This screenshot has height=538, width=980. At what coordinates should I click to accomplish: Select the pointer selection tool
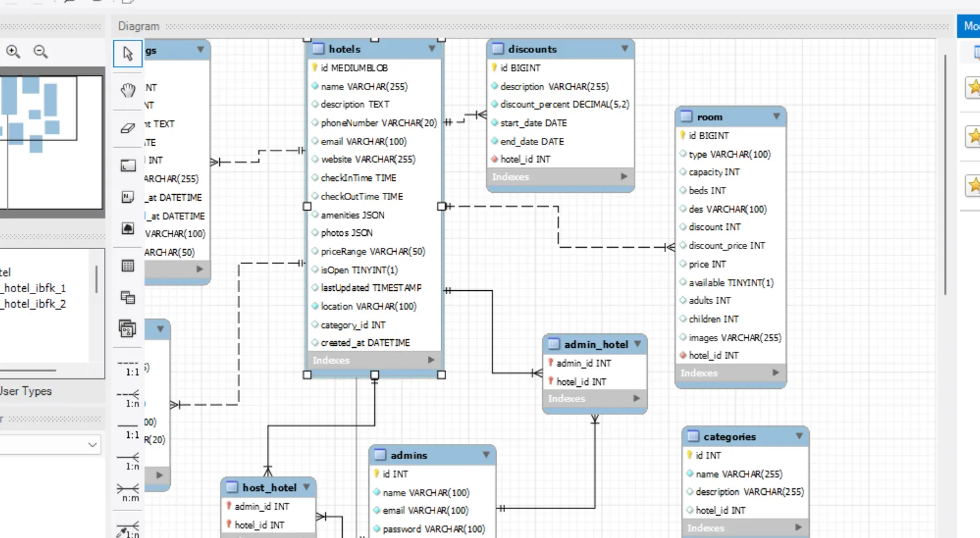tap(128, 54)
